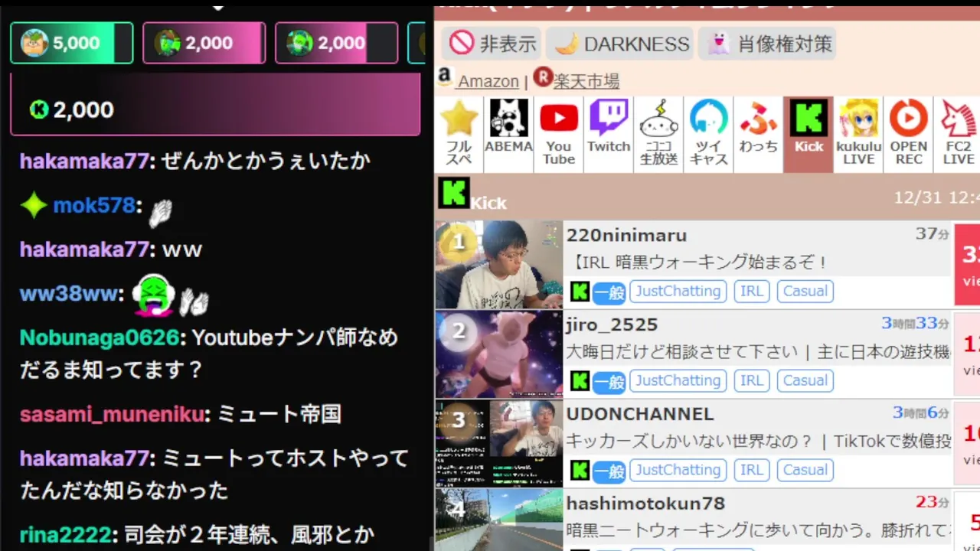Click 一般 badge on jiro_2525 row
980x551 pixels.
(x=609, y=382)
